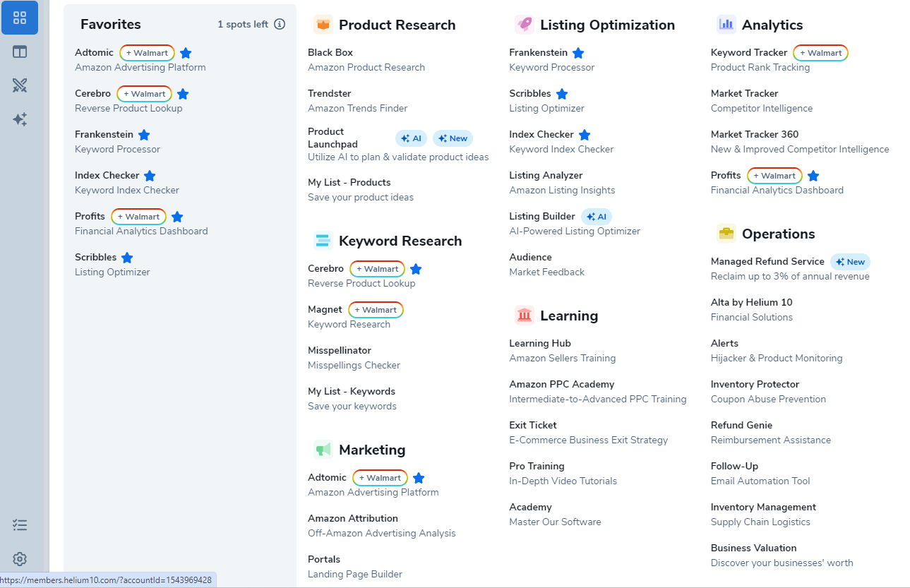Image resolution: width=910 pixels, height=588 pixels.
Task: Click the crossed swords icon in sidebar
Action: click(20, 86)
